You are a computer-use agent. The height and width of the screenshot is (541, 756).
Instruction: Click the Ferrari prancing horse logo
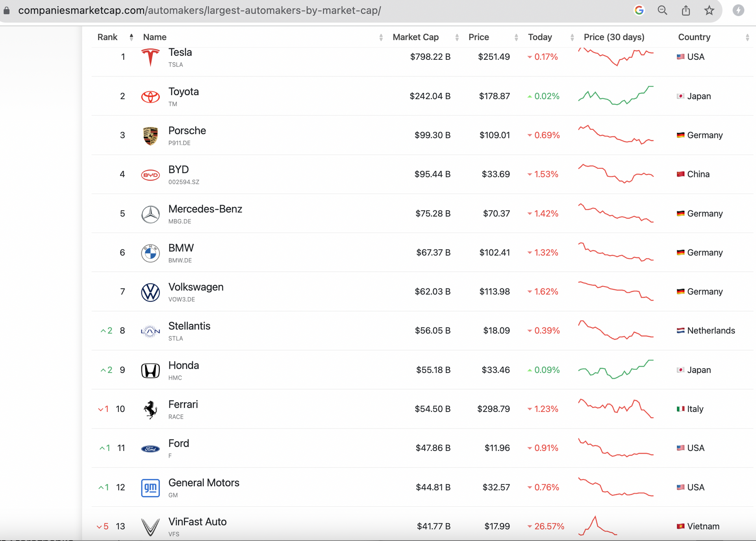click(150, 410)
